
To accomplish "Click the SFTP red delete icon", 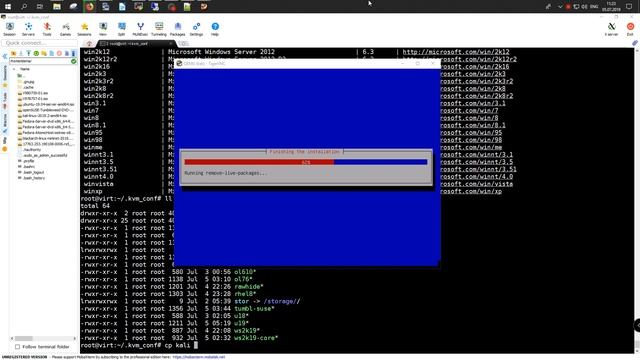I will [59, 53].
